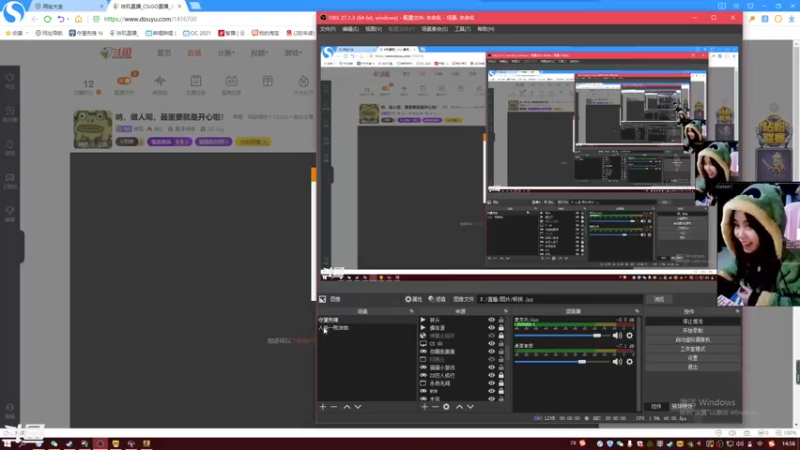Click download icon at browser top right

[791, 19]
